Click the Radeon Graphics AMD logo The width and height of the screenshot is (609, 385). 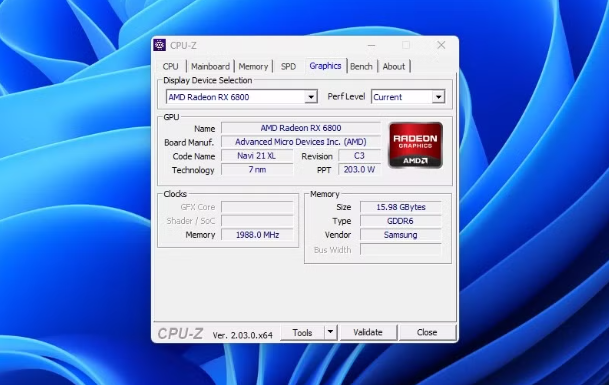[x=416, y=145]
